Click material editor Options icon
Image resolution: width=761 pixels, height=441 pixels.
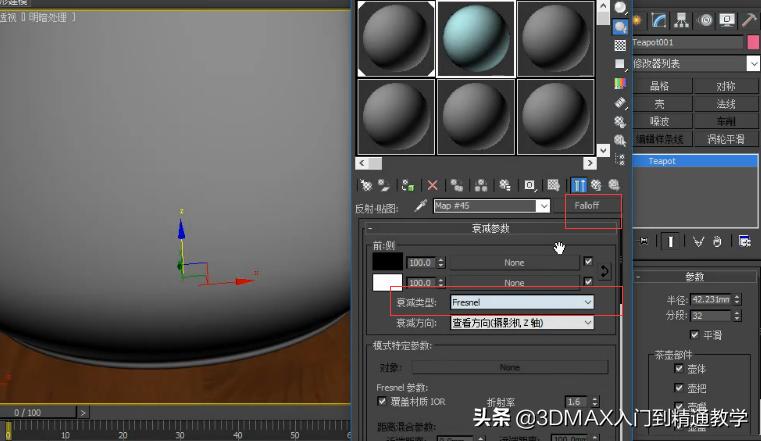tap(620, 121)
